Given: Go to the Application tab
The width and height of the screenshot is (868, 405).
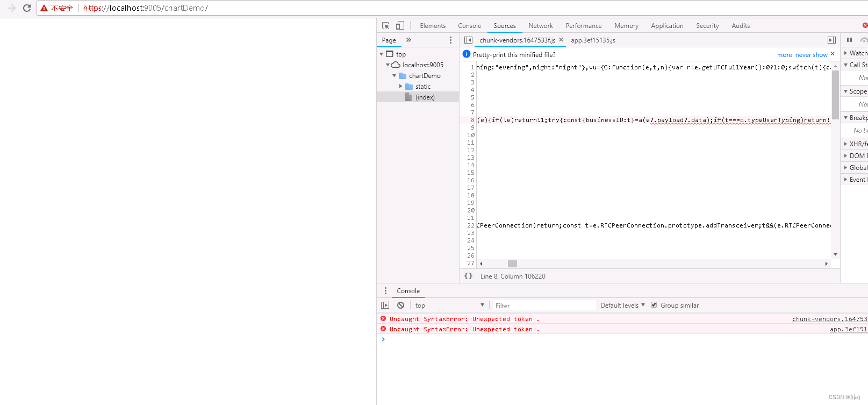Looking at the screenshot, I should (x=667, y=26).
